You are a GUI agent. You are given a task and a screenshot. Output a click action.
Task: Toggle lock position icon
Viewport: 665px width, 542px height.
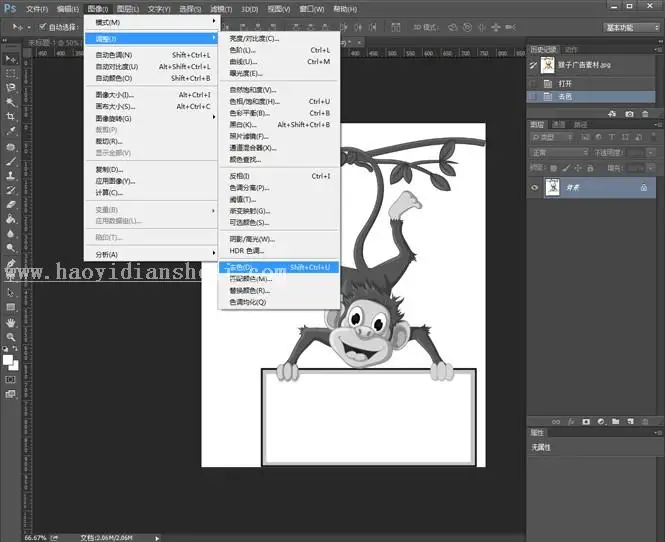tap(578, 168)
